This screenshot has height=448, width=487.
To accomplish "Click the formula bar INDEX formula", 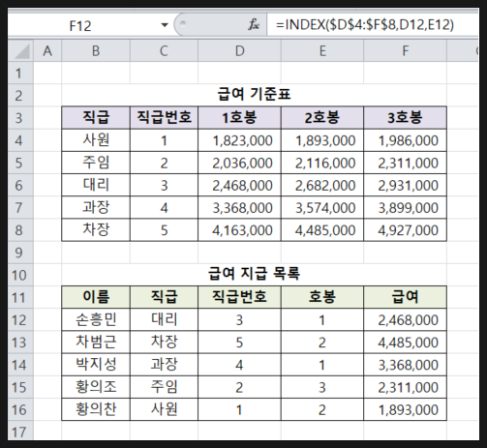I will pyautogui.click(x=365, y=24).
